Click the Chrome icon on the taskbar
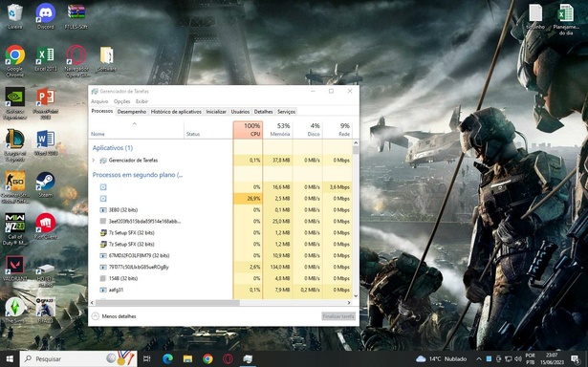This screenshot has height=367, width=588. (x=207, y=358)
